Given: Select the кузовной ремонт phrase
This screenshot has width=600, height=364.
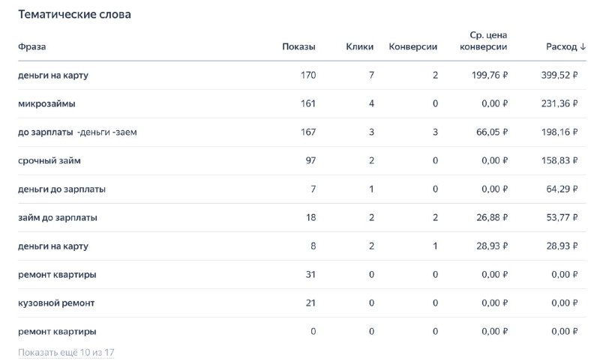Looking at the screenshot, I should 56,303.
